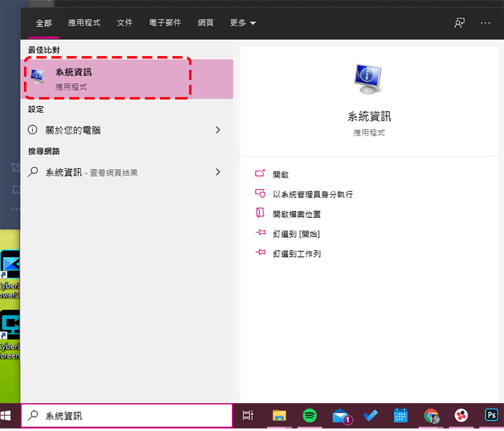Expand 關於您的電腦 settings result arrow
The height and width of the screenshot is (431, 504).
(x=218, y=130)
